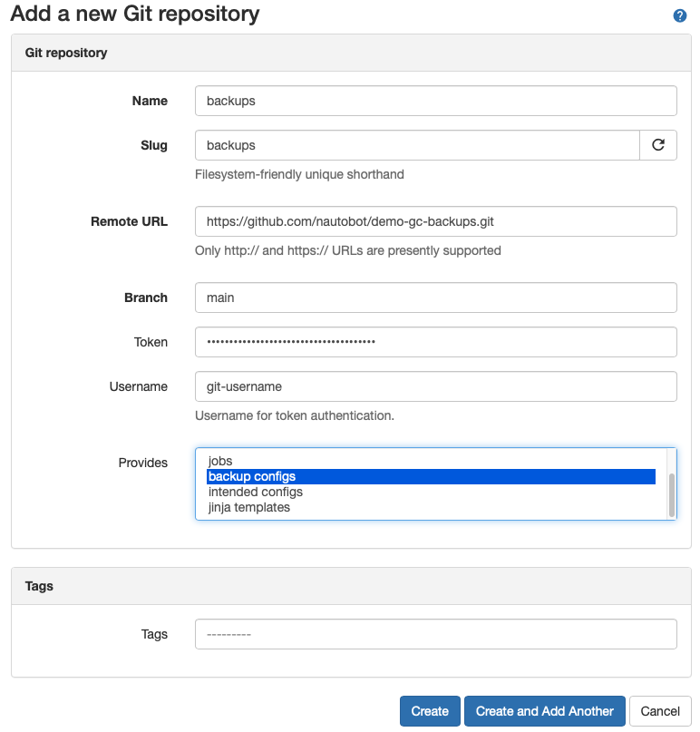The width and height of the screenshot is (700, 732).
Task: Click the "Git repository" section header
Action: point(64,53)
